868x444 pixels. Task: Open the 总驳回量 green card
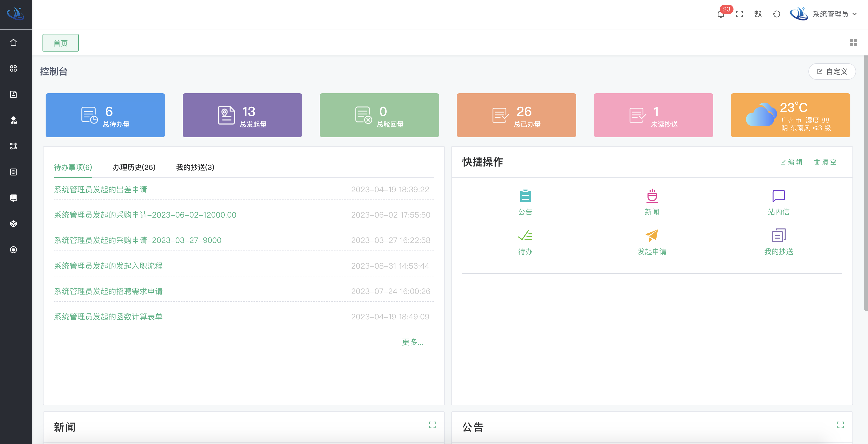point(379,115)
